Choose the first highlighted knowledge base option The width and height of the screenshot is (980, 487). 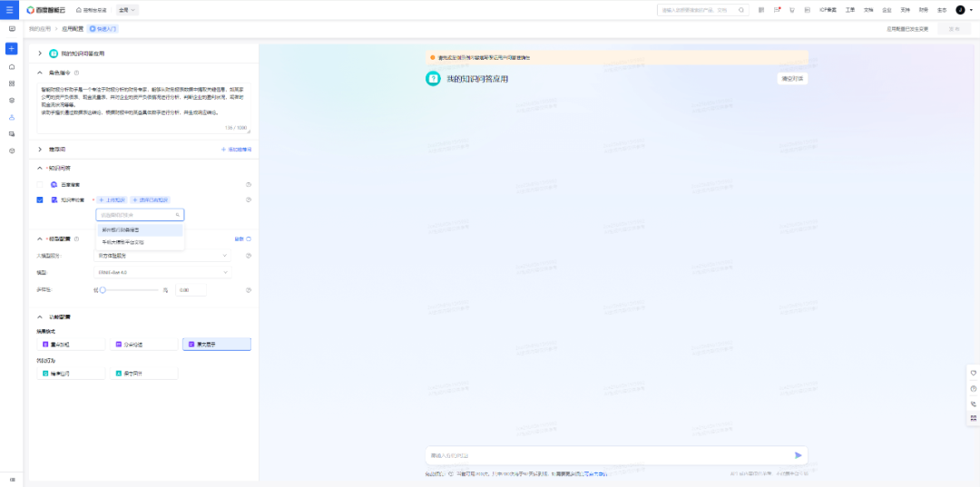[140, 230]
